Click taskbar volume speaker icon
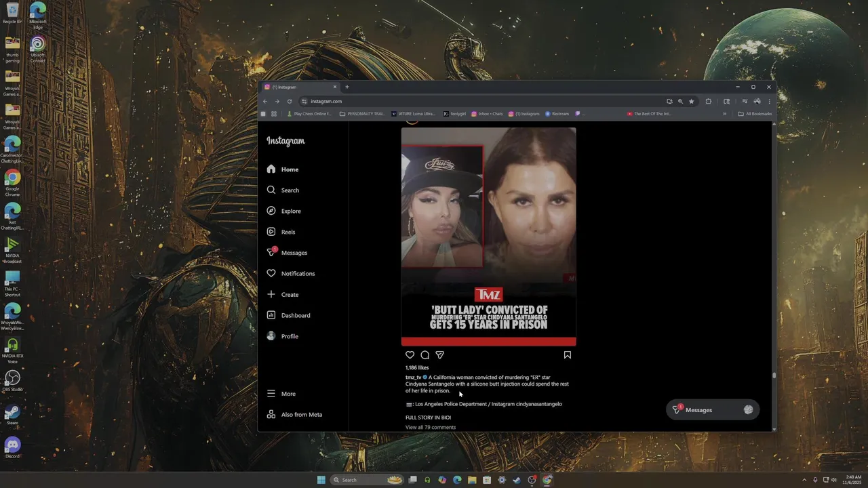The height and width of the screenshot is (488, 868). [x=834, y=480]
